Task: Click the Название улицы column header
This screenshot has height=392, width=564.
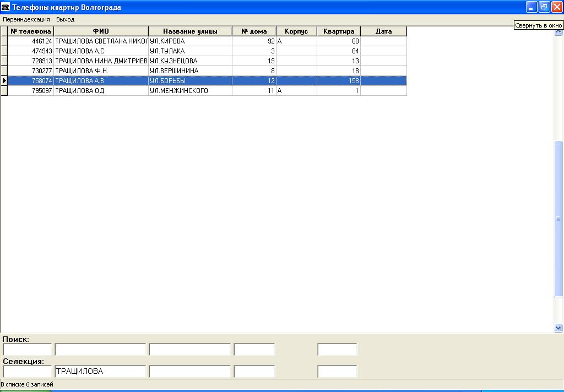Action: point(190,31)
